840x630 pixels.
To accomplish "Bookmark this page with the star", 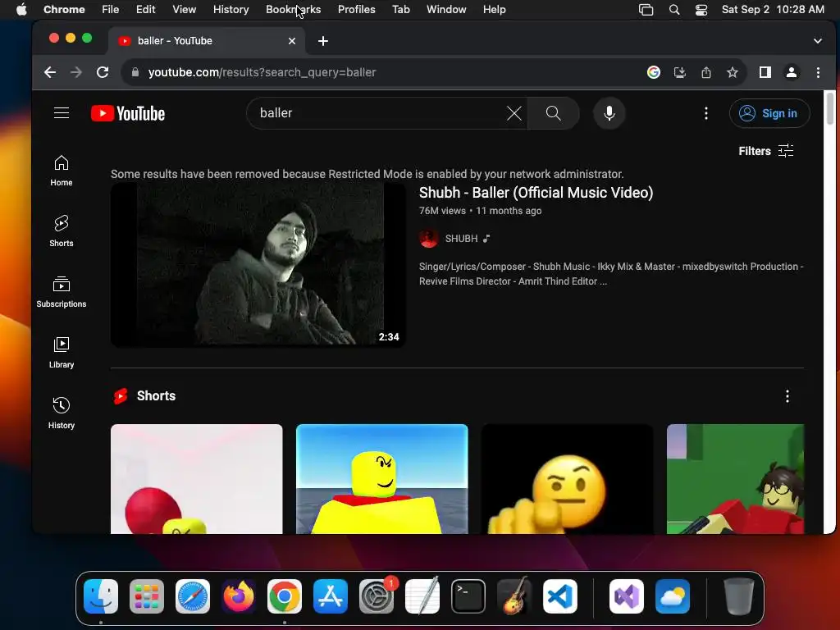I will (x=733, y=72).
